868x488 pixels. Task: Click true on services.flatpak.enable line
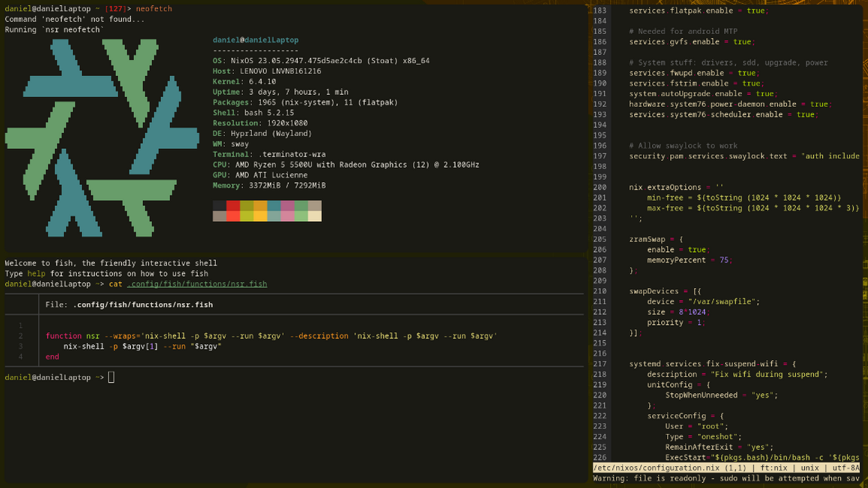point(755,11)
